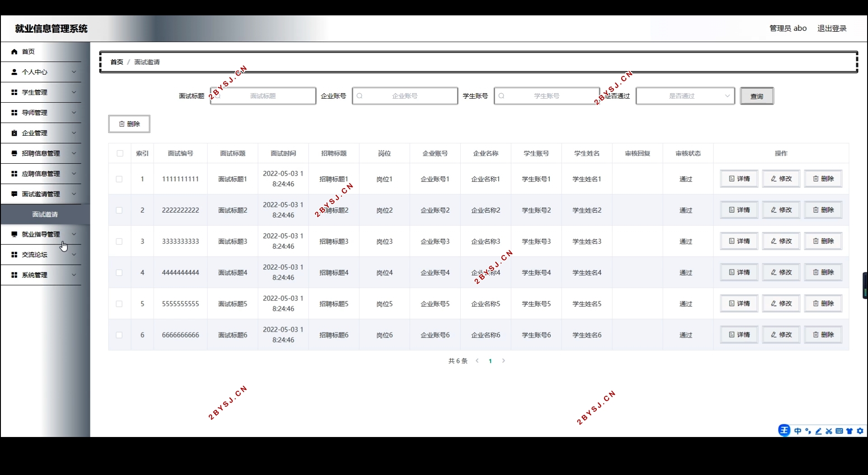The height and width of the screenshot is (475, 868).
Task: Check the row for 面试标题3
Action: click(119, 242)
